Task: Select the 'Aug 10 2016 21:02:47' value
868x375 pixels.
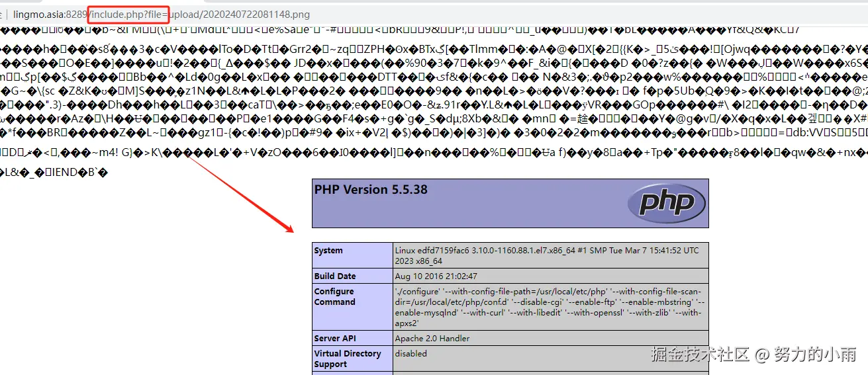Action: pyautogui.click(x=436, y=276)
